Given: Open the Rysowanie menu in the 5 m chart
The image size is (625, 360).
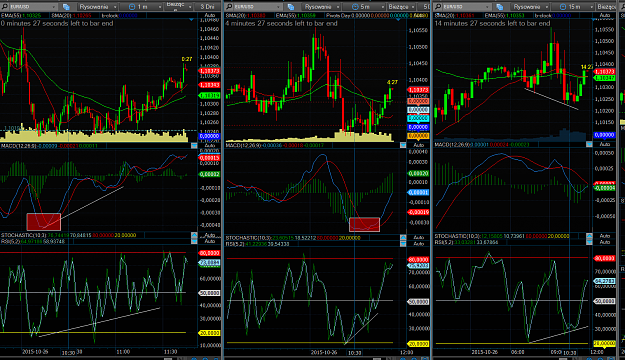Looking at the screenshot, I should pyautogui.click(x=322, y=7).
